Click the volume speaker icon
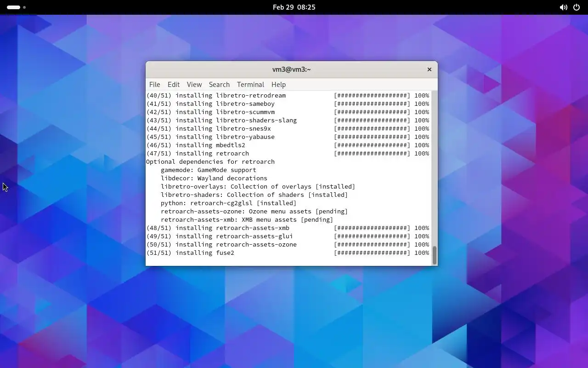This screenshot has height=368, width=588. [x=563, y=7]
